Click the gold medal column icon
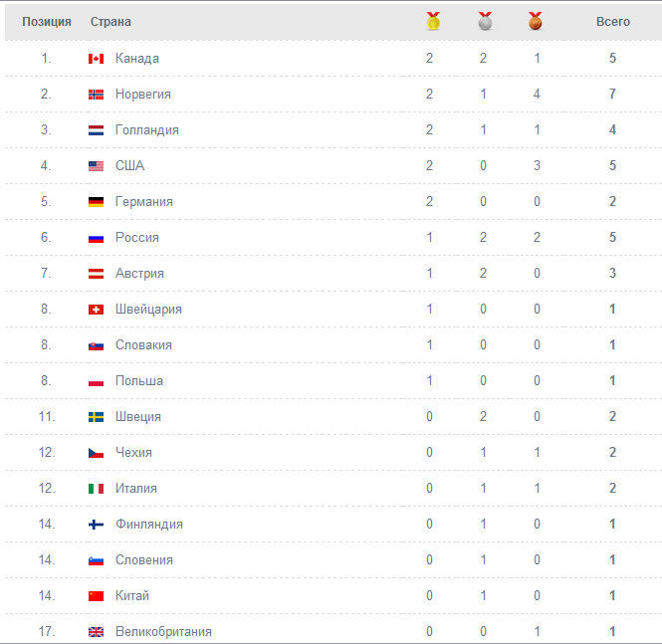 pos(433,21)
